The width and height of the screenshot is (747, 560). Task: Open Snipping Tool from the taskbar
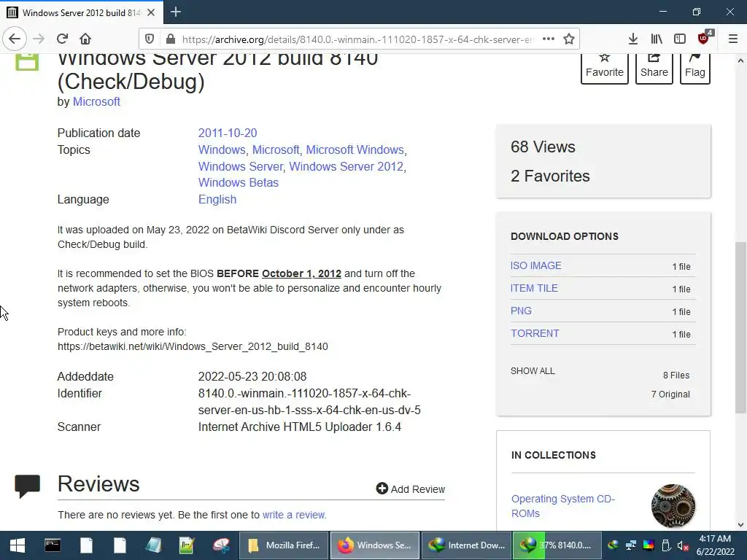[x=222, y=545]
